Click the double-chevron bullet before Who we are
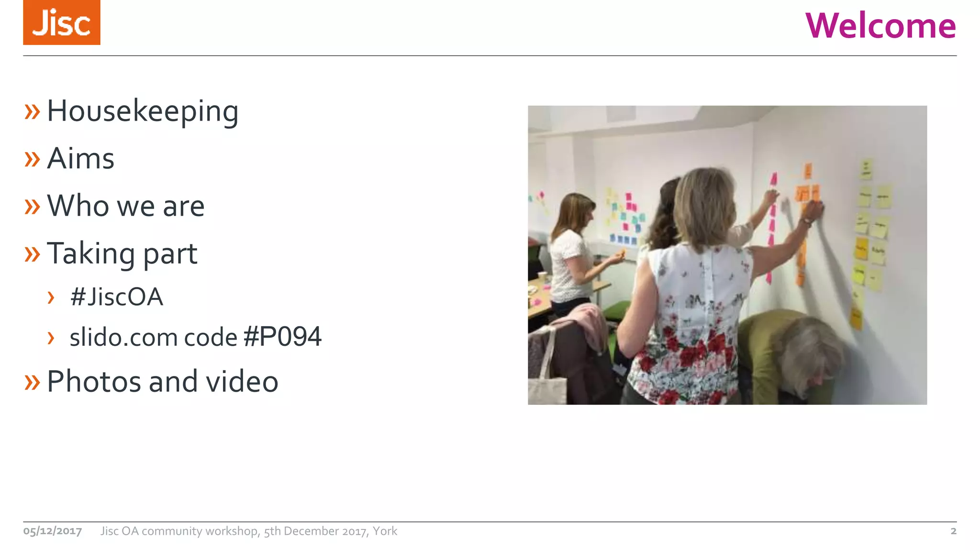 [32, 207]
